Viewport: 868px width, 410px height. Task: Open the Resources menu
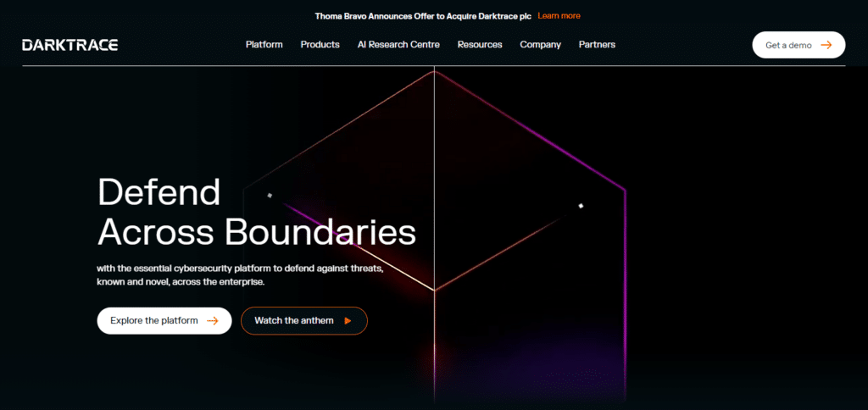(480, 45)
